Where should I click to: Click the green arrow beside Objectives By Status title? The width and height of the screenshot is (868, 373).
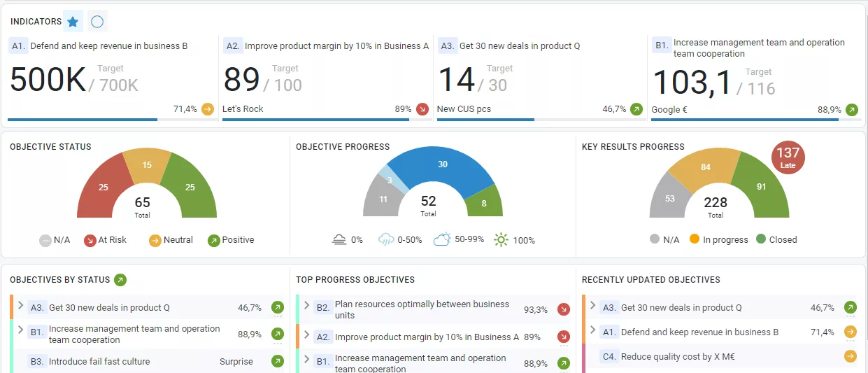pos(120,280)
